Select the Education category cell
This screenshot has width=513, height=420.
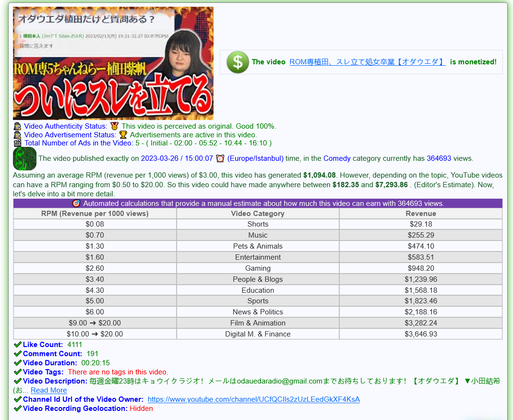click(258, 290)
